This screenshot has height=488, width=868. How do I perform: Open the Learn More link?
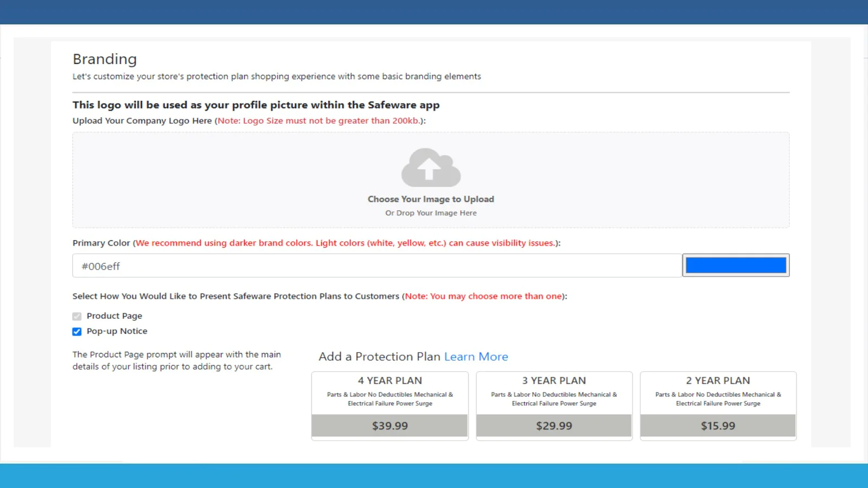pos(476,356)
